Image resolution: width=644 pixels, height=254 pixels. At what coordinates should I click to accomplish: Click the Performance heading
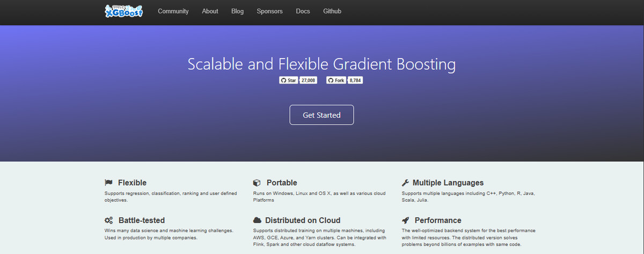pos(438,220)
